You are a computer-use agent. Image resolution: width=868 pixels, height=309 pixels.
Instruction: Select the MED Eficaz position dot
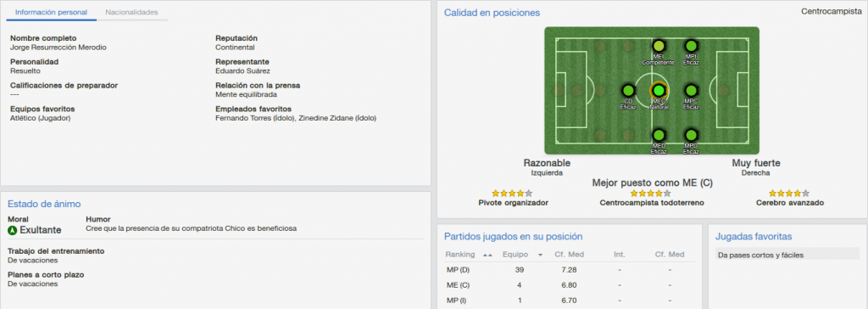pos(659,135)
